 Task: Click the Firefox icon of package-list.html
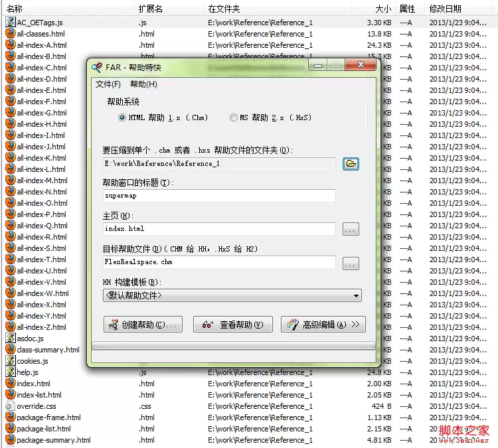coord(11,428)
